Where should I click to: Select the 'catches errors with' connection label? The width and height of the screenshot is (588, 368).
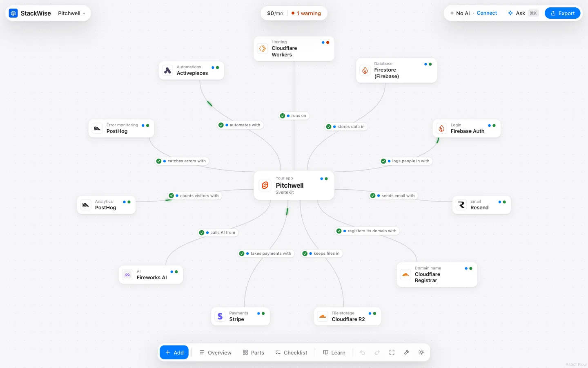coord(182,161)
